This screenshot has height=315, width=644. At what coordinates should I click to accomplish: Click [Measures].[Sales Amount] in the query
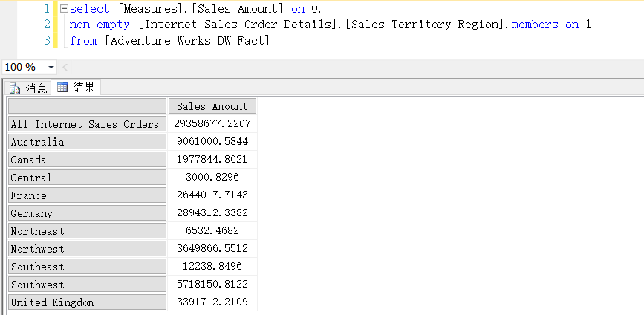[x=201, y=9]
